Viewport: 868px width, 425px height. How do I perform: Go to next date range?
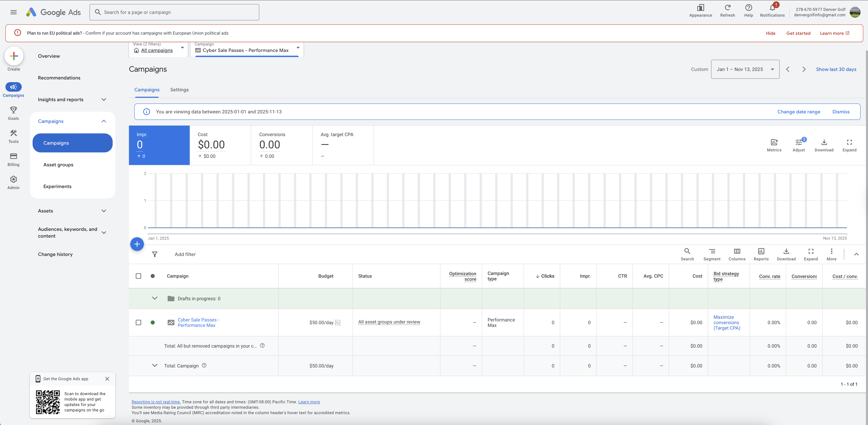(804, 69)
